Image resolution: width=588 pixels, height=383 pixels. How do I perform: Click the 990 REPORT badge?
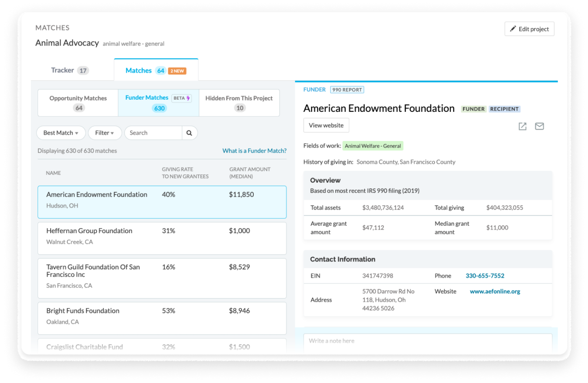click(347, 90)
